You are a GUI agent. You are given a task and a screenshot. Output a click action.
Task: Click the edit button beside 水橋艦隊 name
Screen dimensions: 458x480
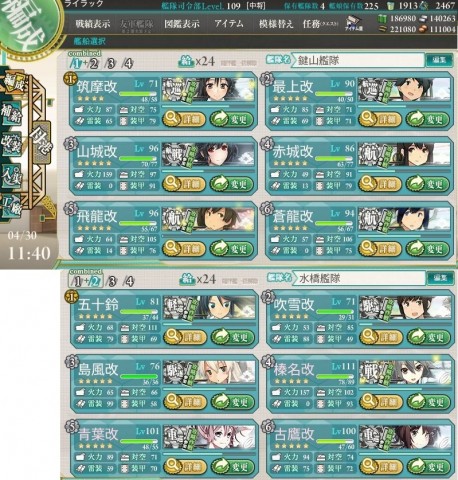pyautogui.click(x=440, y=278)
